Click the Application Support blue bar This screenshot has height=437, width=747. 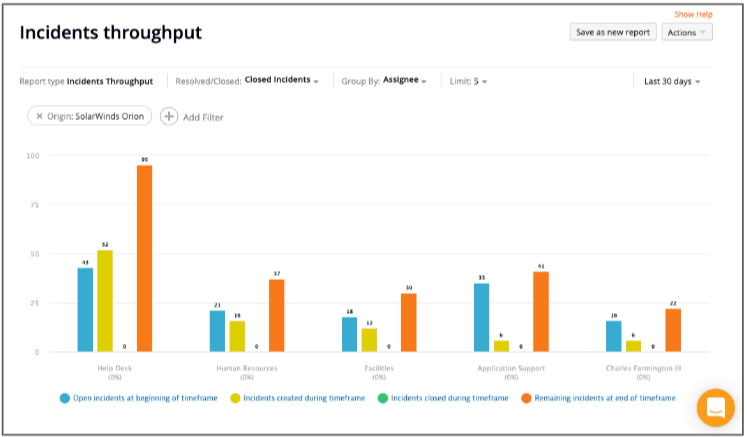(481, 318)
